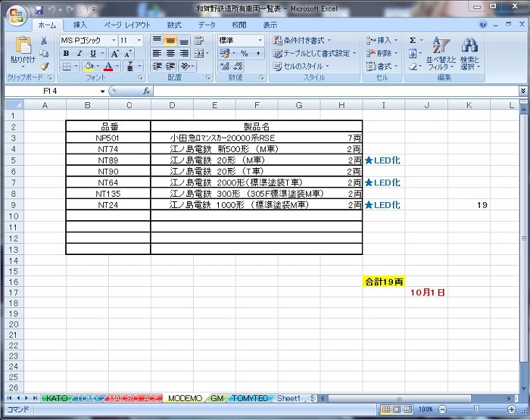This screenshot has width=530, height=420.
Task: Click the insert function fx icon
Action: click(146, 91)
